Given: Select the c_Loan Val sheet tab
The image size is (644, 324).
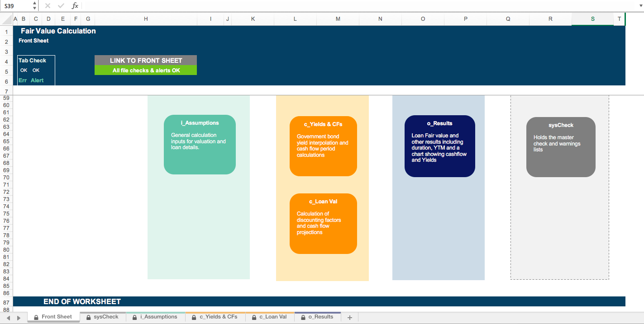Looking at the screenshot, I should pyautogui.click(x=269, y=317).
